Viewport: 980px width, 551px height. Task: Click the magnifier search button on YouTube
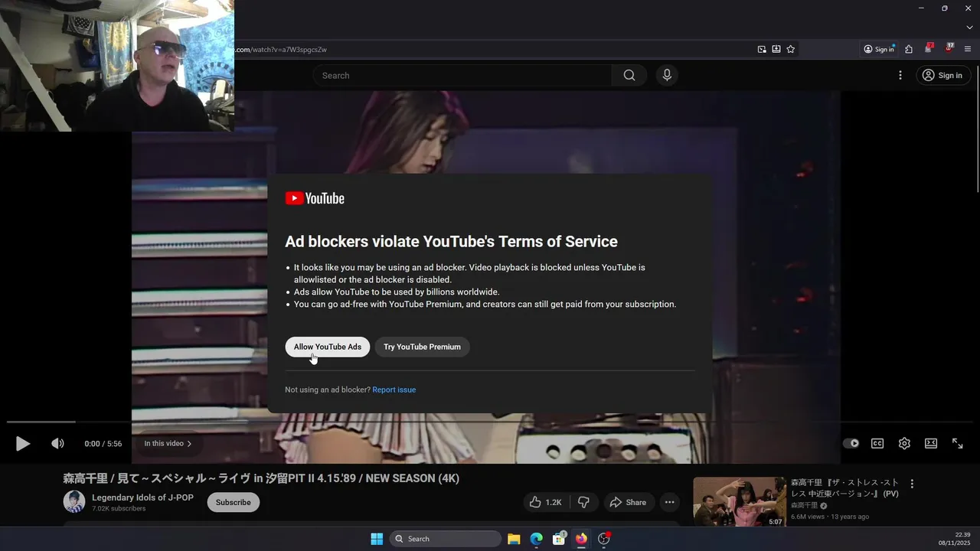(629, 75)
